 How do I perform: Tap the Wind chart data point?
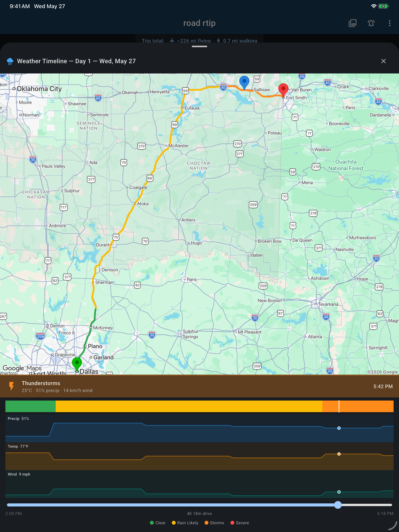[339, 492]
